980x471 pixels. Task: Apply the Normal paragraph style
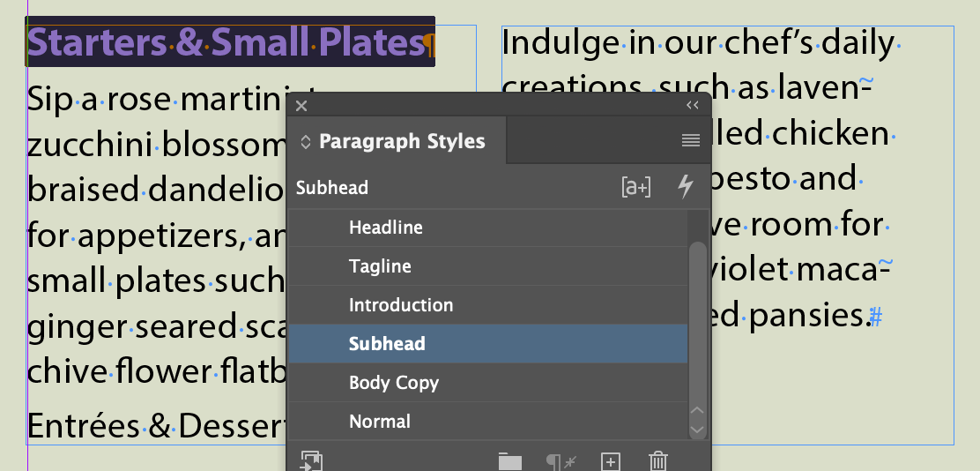(487, 421)
